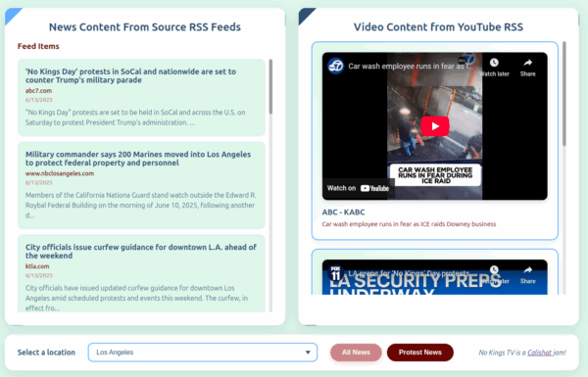Open 'No Kings Day' protests article

(x=130, y=75)
